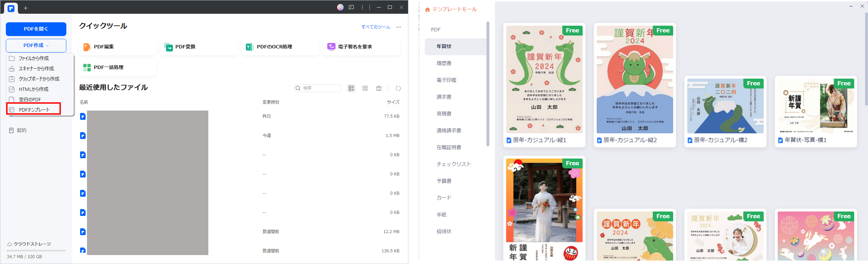Viewport: 868px width, 264px height.
Task: Click the 136.5 KB file size cell
Action: click(391, 251)
